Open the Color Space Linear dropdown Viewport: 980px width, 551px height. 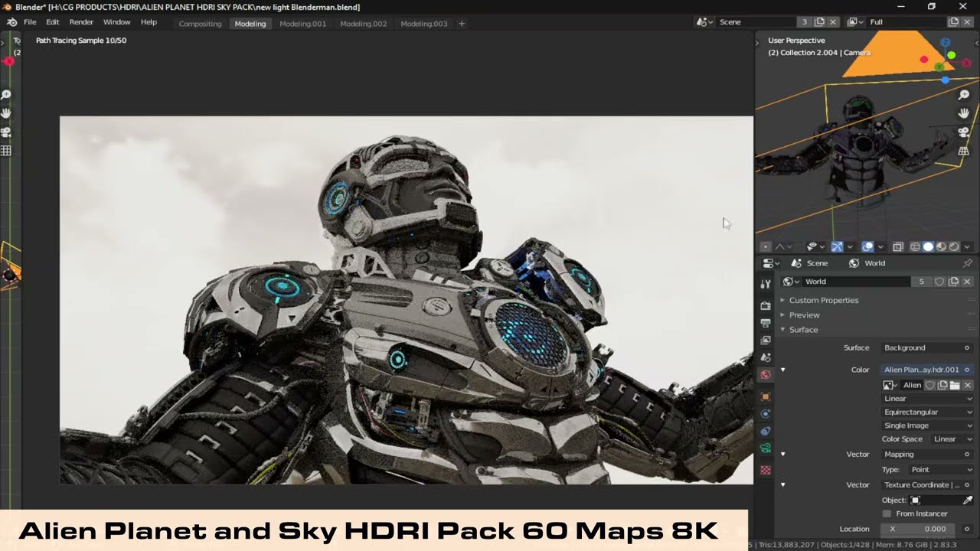pyautogui.click(x=952, y=439)
